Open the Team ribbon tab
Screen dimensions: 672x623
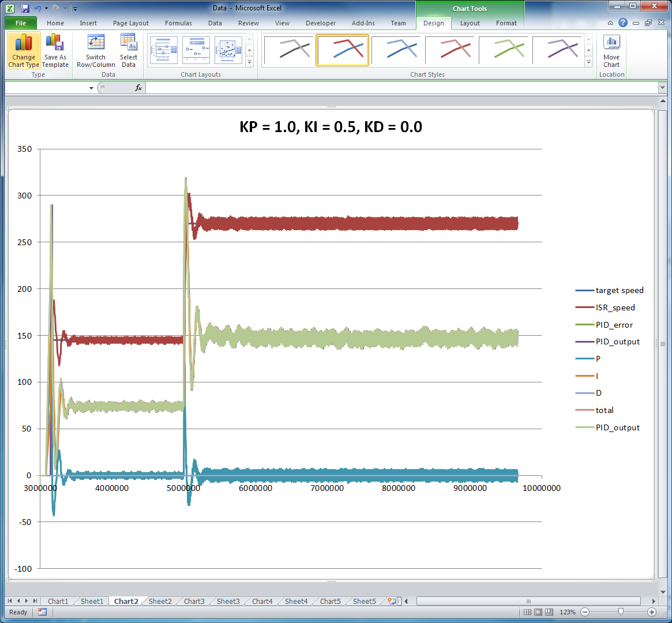398,23
